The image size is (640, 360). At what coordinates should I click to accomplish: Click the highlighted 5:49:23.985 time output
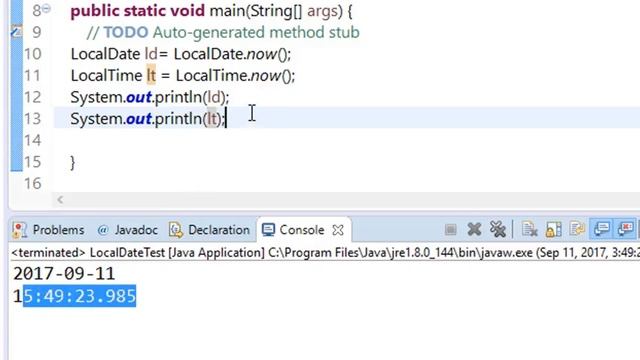(80, 296)
